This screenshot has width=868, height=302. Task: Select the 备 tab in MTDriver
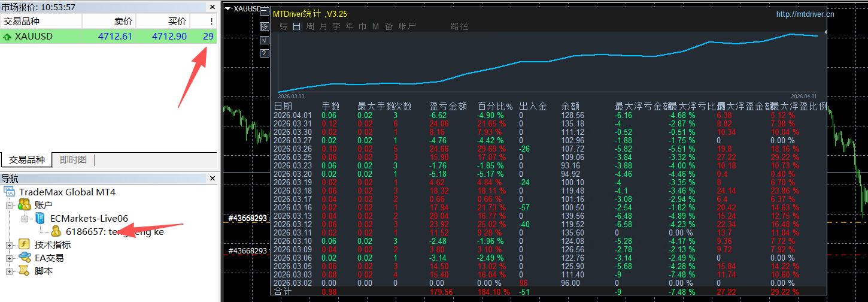(389, 26)
